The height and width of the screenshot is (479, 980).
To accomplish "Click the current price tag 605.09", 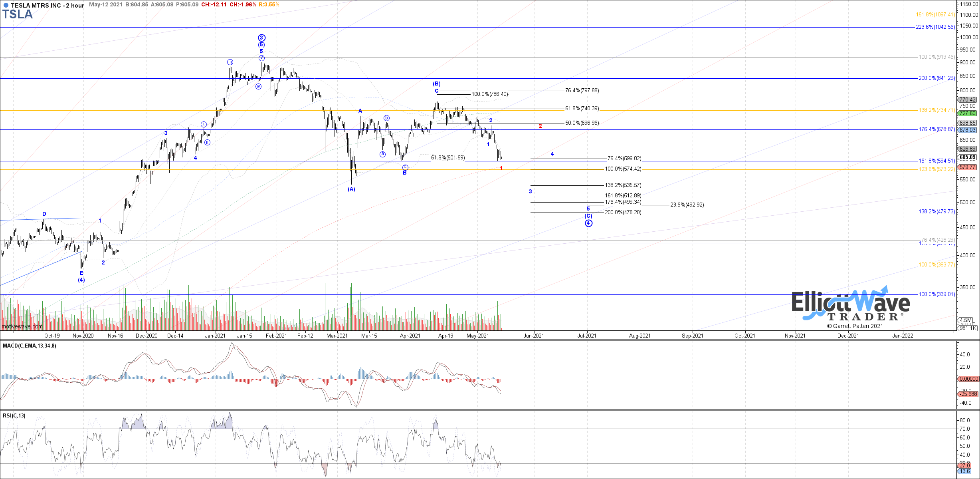I will (967, 157).
